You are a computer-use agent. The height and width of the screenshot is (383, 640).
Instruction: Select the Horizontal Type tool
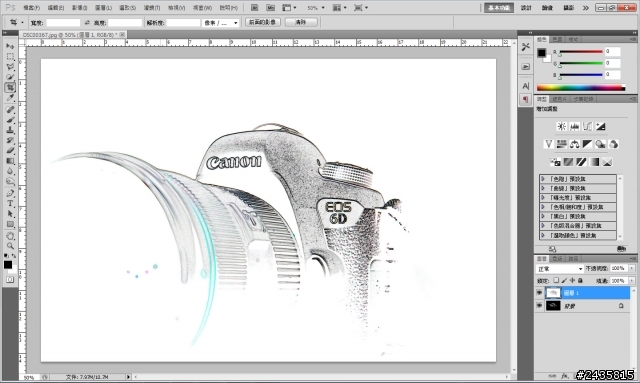click(x=10, y=203)
